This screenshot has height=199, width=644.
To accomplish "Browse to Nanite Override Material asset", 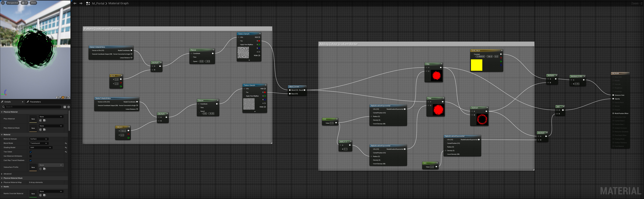I will [44, 195].
